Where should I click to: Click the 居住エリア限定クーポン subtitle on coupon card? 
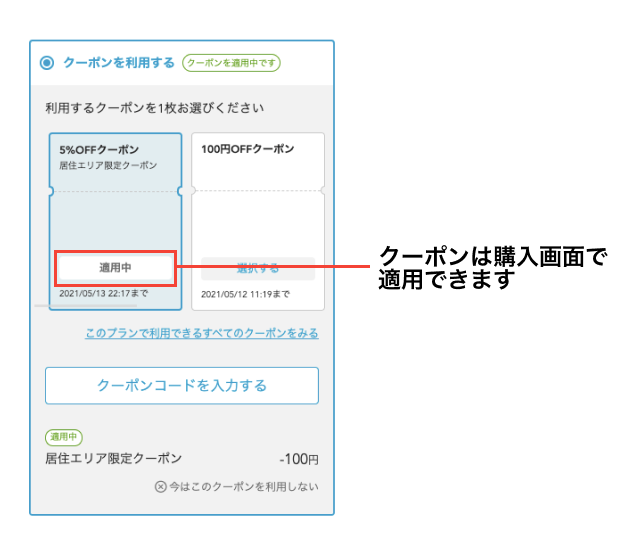tap(108, 165)
